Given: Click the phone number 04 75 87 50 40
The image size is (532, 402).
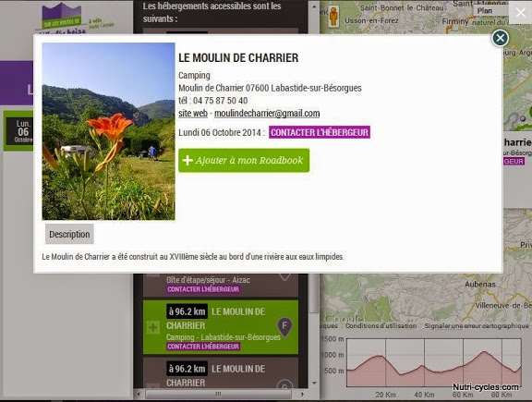Looking at the screenshot, I should pos(220,101).
